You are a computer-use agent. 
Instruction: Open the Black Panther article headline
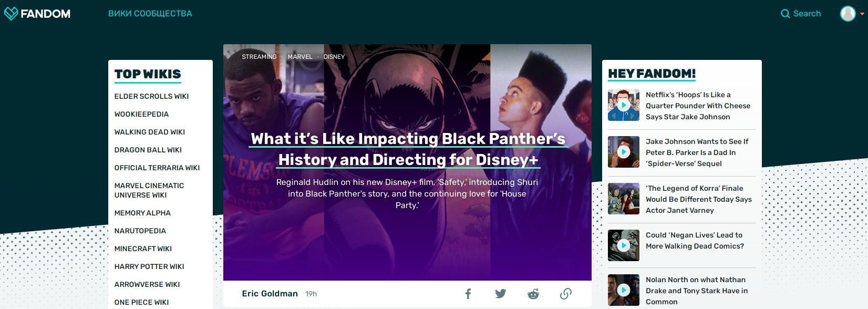tap(408, 149)
